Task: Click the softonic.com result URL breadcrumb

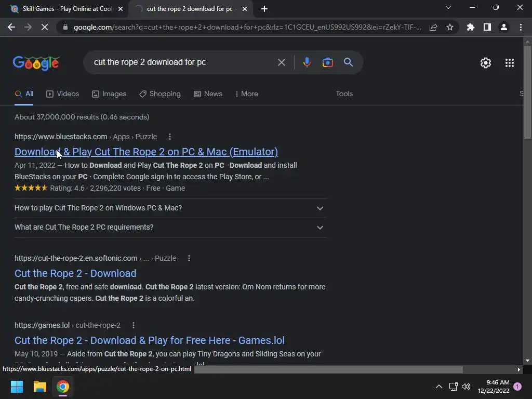Action: [x=96, y=258]
